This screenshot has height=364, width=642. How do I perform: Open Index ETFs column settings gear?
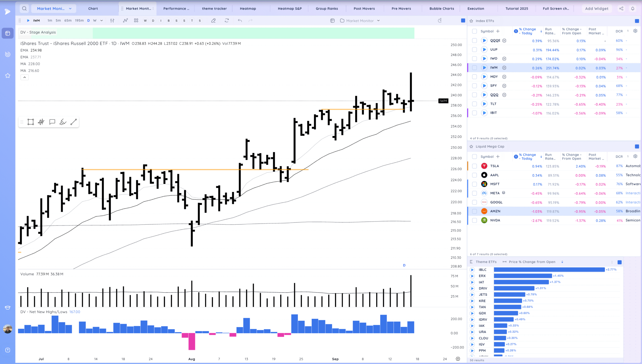pos(635,31)
